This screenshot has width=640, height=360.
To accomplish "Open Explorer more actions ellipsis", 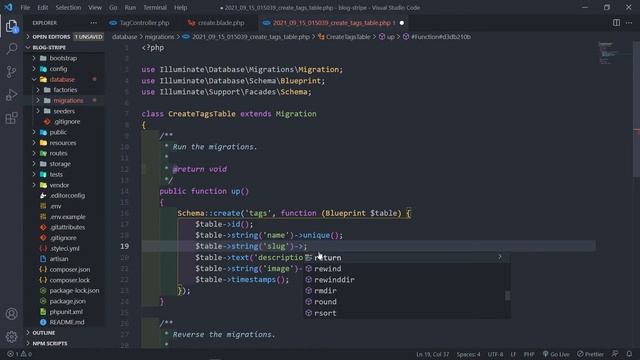I will point(93,23).
